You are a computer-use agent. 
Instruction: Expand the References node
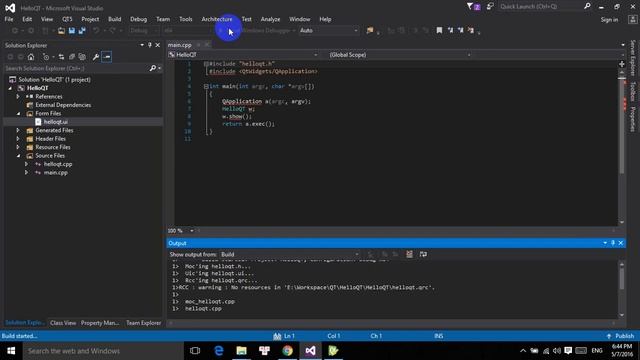pyautogui.click(x=18, y=97)
